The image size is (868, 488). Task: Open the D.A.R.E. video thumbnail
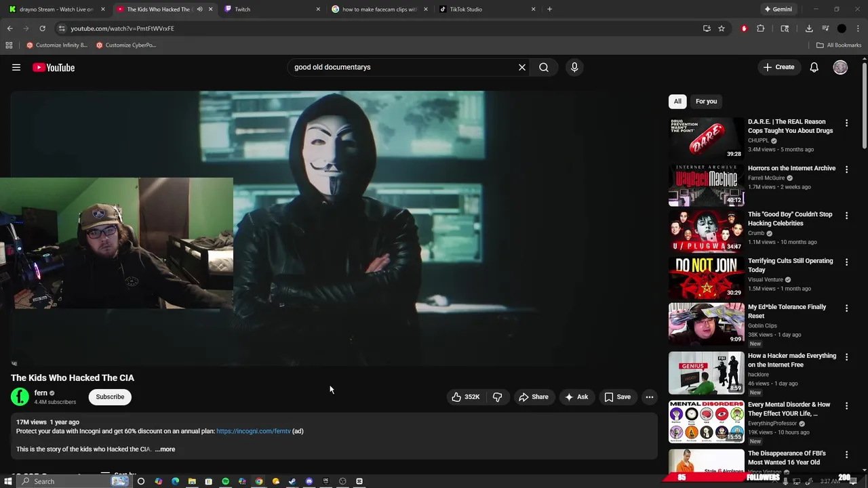point(706,138)
